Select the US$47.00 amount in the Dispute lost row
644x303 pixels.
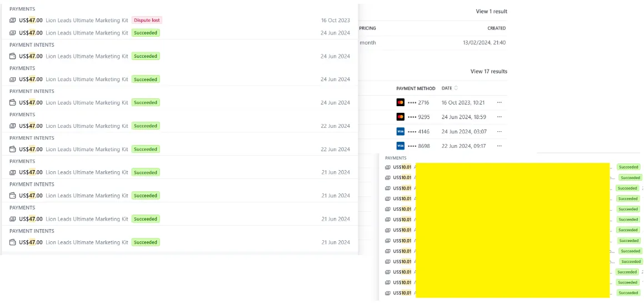coord(31,20)
